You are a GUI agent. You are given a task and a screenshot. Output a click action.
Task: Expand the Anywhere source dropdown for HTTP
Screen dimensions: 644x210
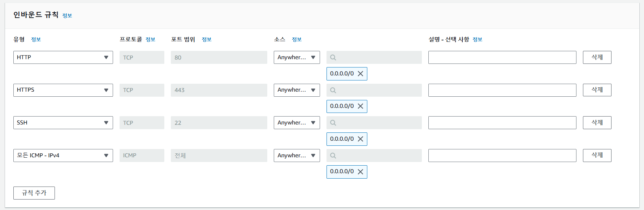click(297, 57)
